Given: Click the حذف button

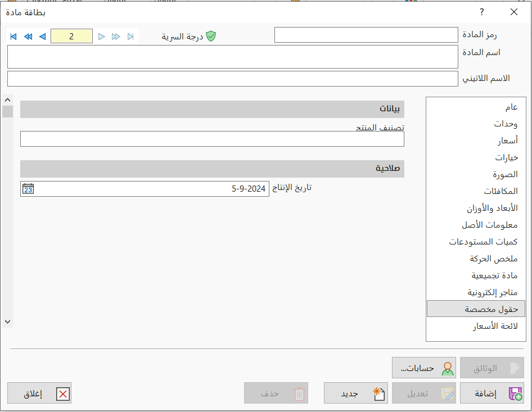Looking at the screenshot, I should click(276, 393).
